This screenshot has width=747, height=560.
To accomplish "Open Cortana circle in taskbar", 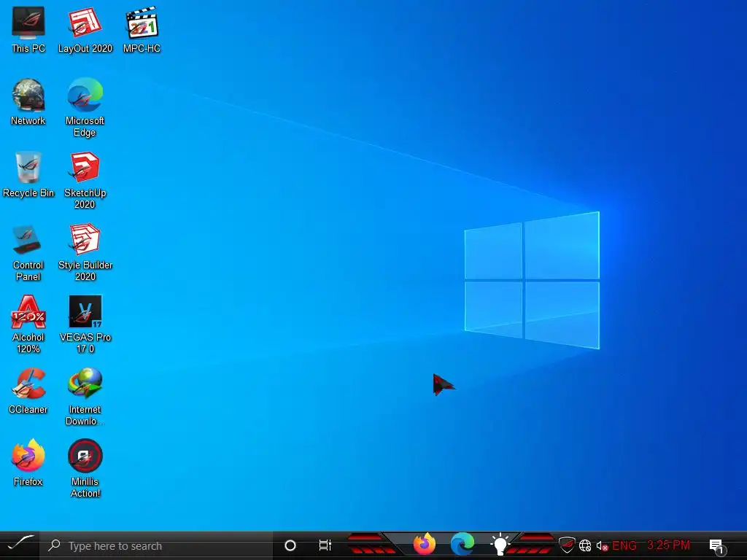I will point(290,545).
